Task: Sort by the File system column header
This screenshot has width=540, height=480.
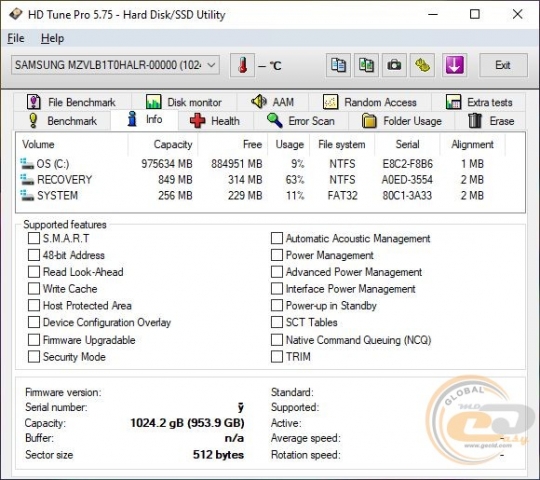Action: [x=342, y=144]
